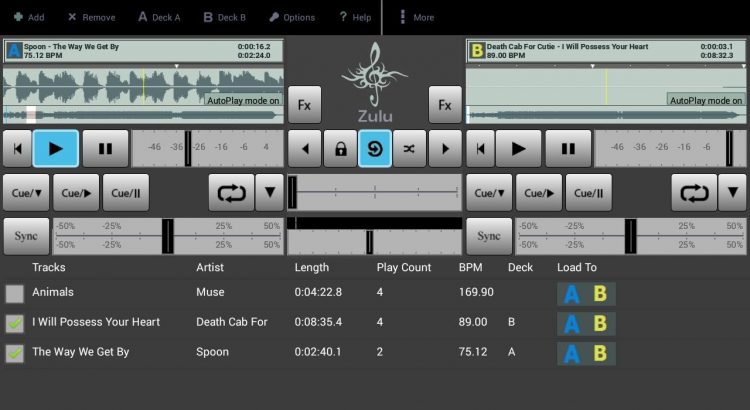Screen dimensions: 750x410
Task: Click Sync button for Deck B
Action: (489, 236)
